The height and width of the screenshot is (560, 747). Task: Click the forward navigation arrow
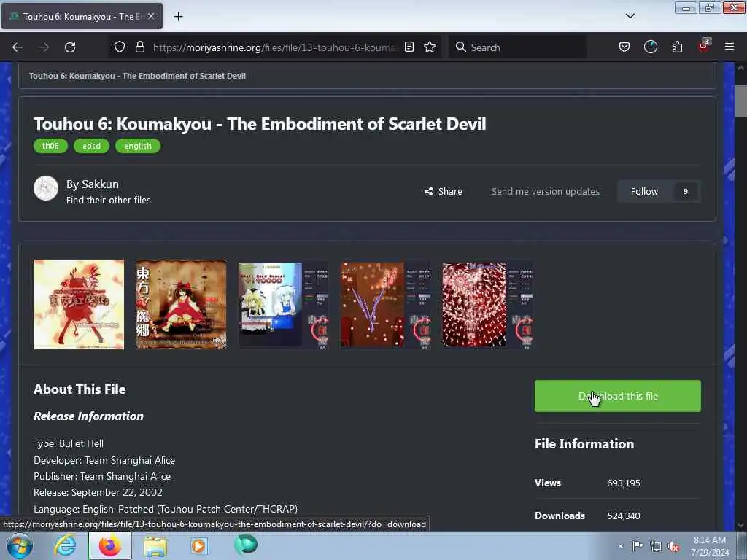pyautogui.click(x=43, y=47)
